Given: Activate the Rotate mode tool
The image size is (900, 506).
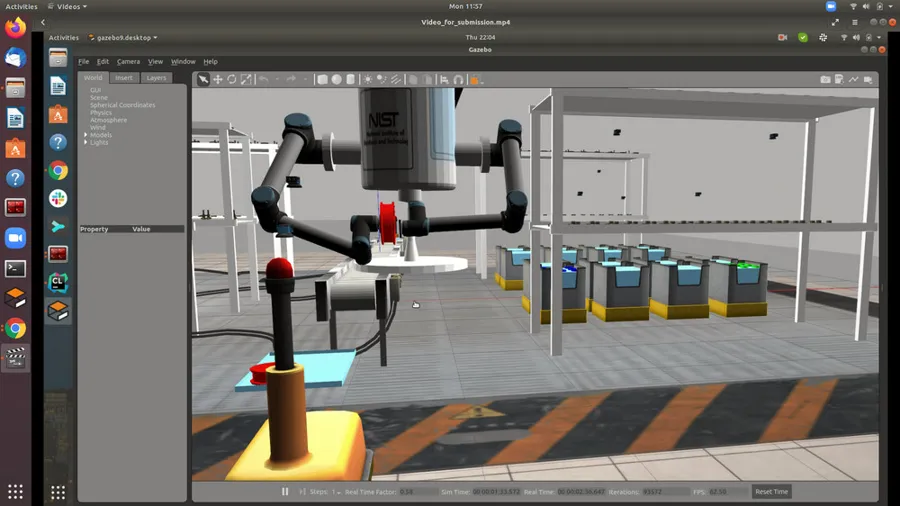Looking at the screenshot, I should (232, 79).
